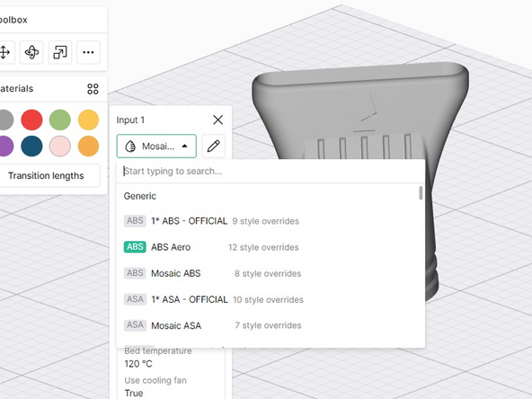Pick the orange material swatch
The width and height of the screenshot is (532, 399).
(88, 146)
